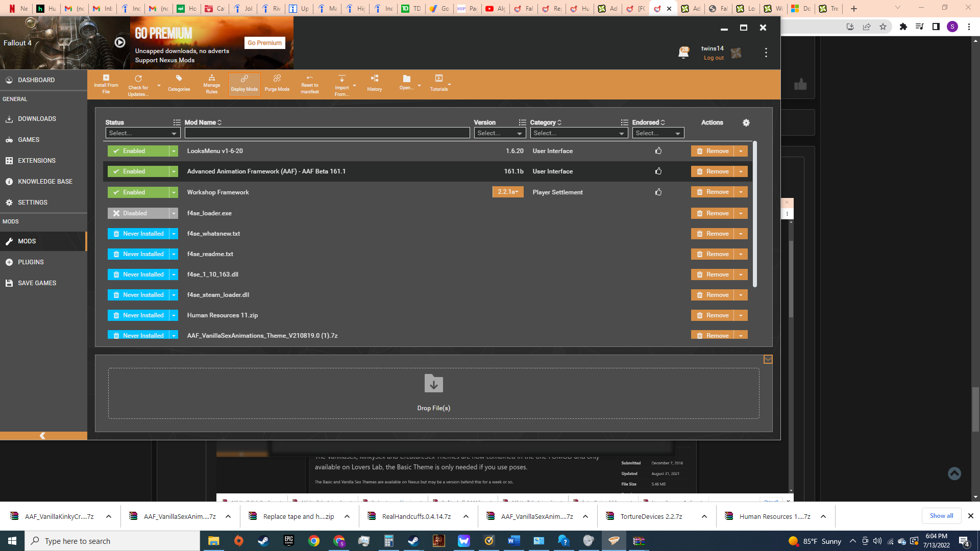Click the mod list vertical scrollbar
The image size is (980, 551).
click(x=755, y=214)
